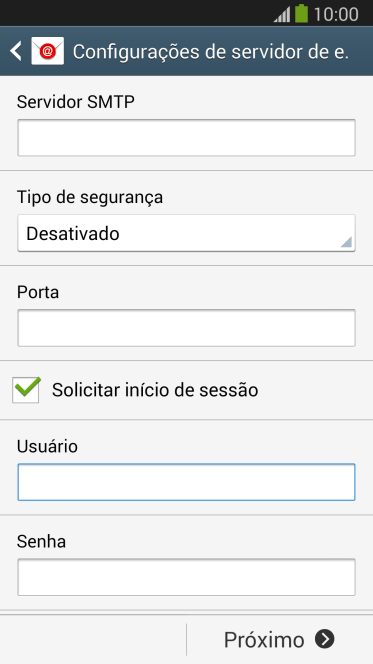Tap the red email app icon

[x=47, y=51]
